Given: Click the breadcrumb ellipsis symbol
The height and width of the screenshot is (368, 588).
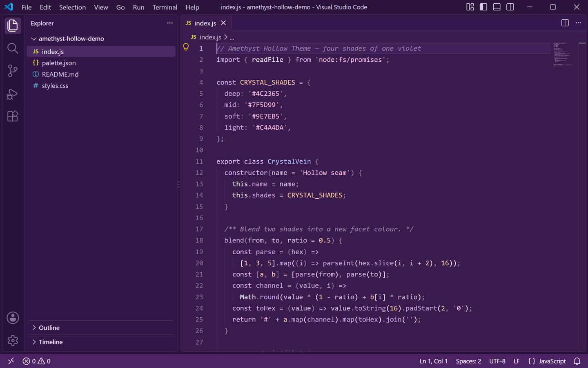Looking at the screenshot, I should pos(232,37).
